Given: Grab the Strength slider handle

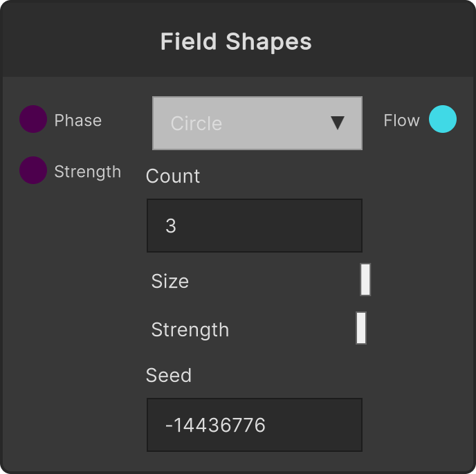Looking at the screenshot, I should [x=361, y=328].
